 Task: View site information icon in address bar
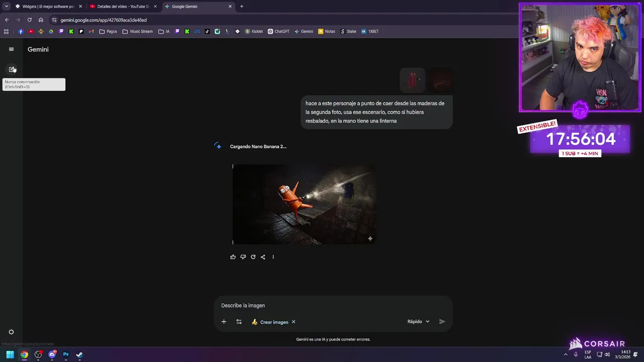coord(54,20)
